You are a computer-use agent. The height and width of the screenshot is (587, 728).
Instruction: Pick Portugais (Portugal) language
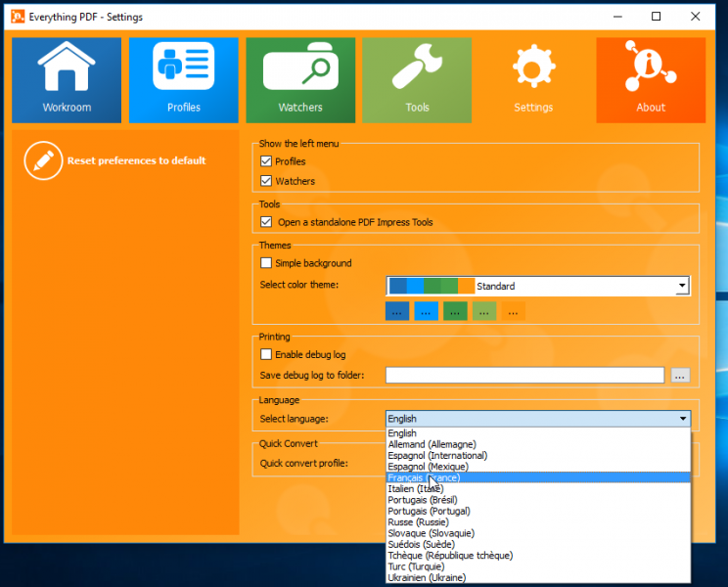(538, 511)
